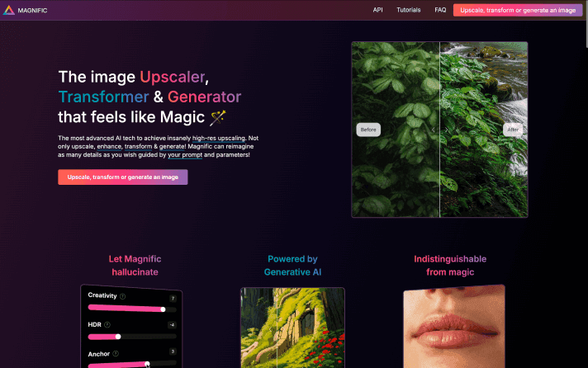Screen dimensions: 588x368
Task: Follow the transform link in description
Action: coord(138,147)
